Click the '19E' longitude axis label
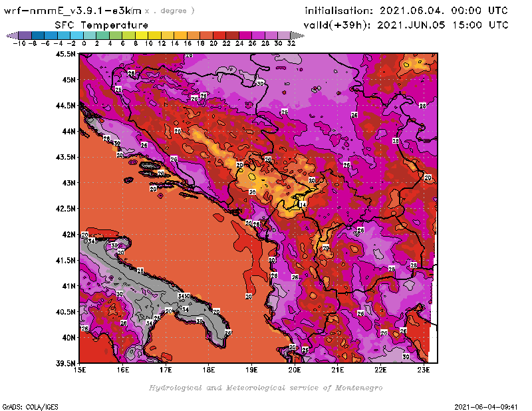 (251, 370)
